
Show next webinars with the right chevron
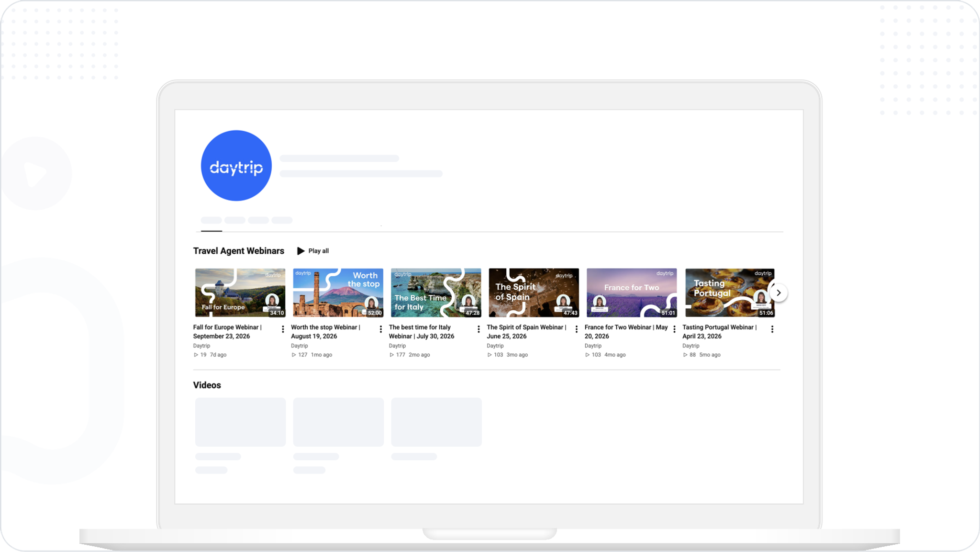click(779, 293)
